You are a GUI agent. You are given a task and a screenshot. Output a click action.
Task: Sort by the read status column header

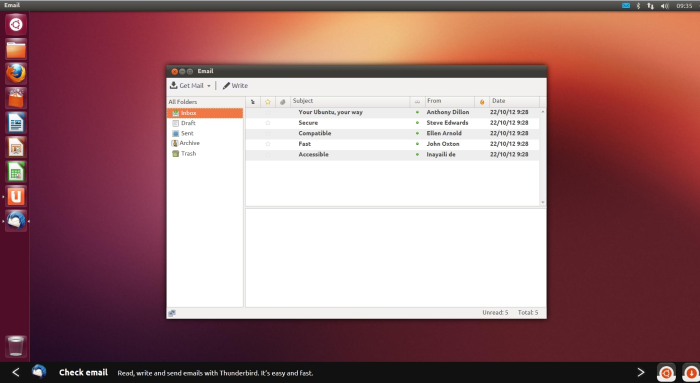tap(417, 102)
